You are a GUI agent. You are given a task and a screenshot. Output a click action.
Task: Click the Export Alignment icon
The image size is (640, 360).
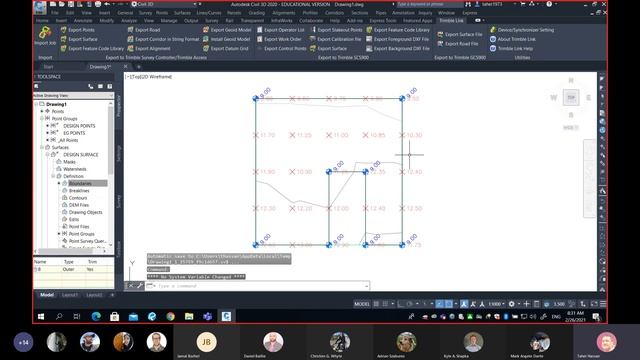(x=131, y=49)
